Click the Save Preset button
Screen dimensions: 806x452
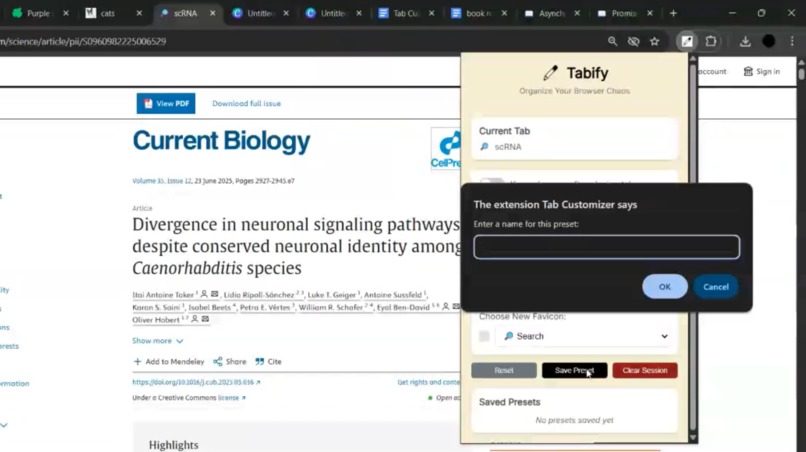point(574,370)
